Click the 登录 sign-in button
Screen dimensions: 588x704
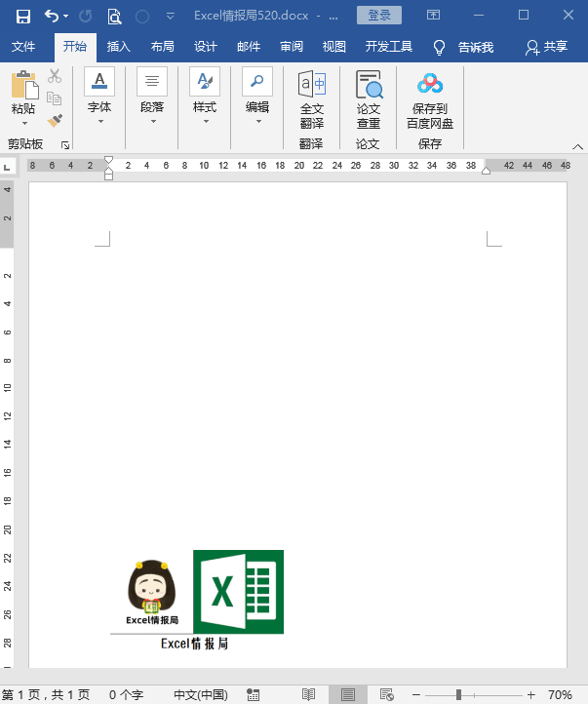(379, 16)
